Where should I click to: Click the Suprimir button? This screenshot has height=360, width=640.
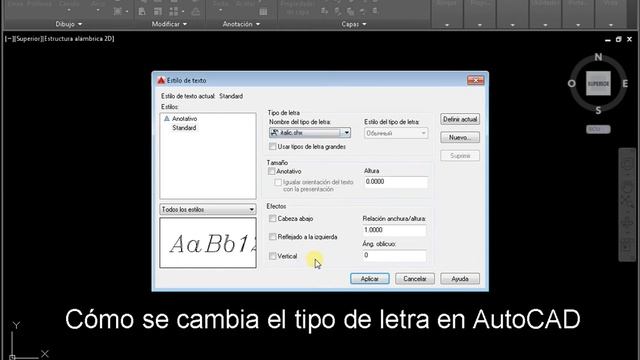[460, 156]
